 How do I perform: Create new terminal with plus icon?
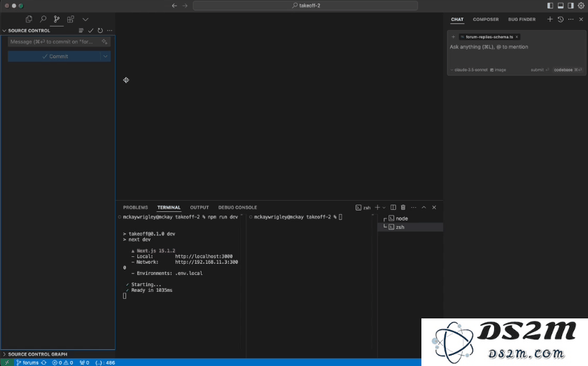point(377,207)
